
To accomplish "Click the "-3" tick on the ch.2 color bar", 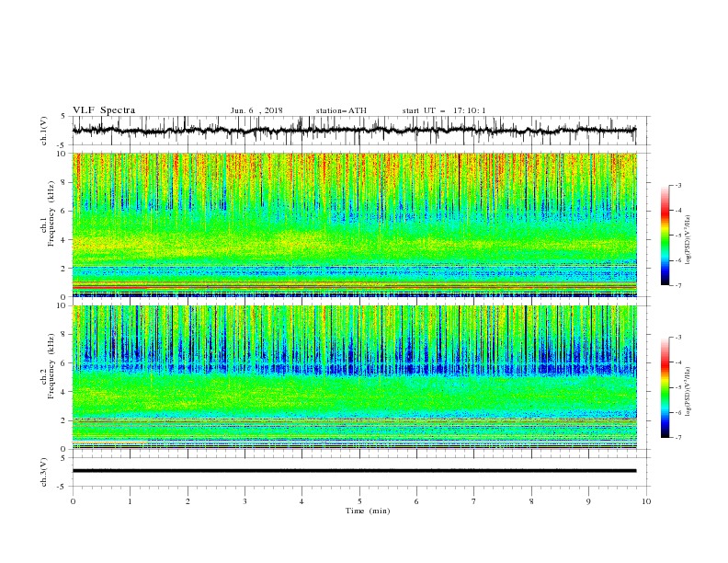I will [x=678, y=338].
